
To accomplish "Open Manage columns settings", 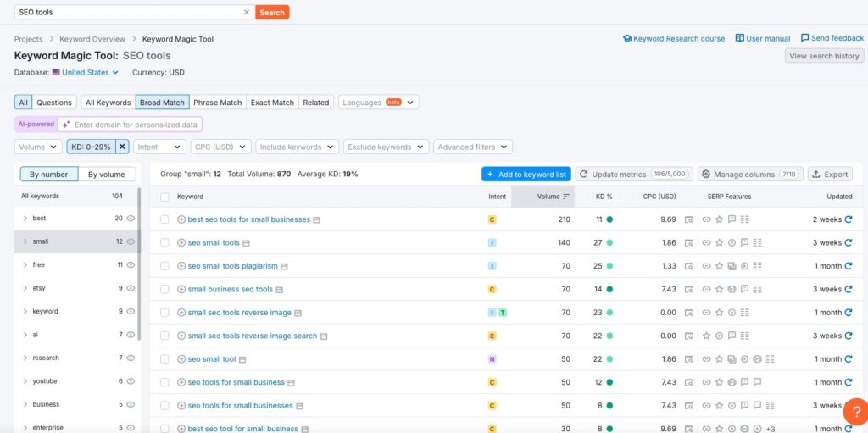I will 750,174.
